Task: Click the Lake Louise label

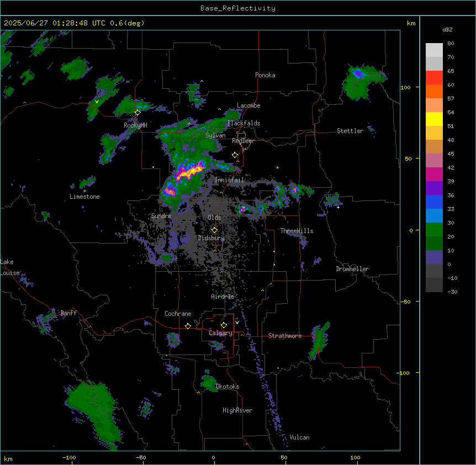Action: pos(10,267)
